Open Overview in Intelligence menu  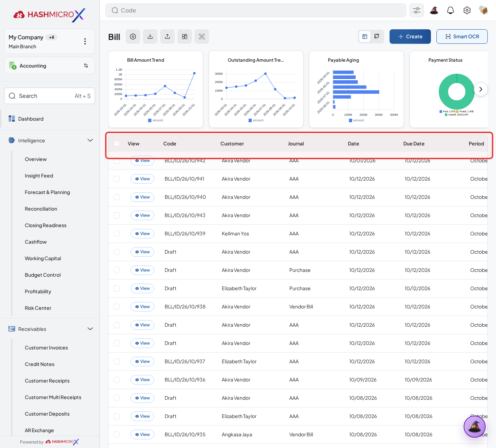[x=36, y=159]
